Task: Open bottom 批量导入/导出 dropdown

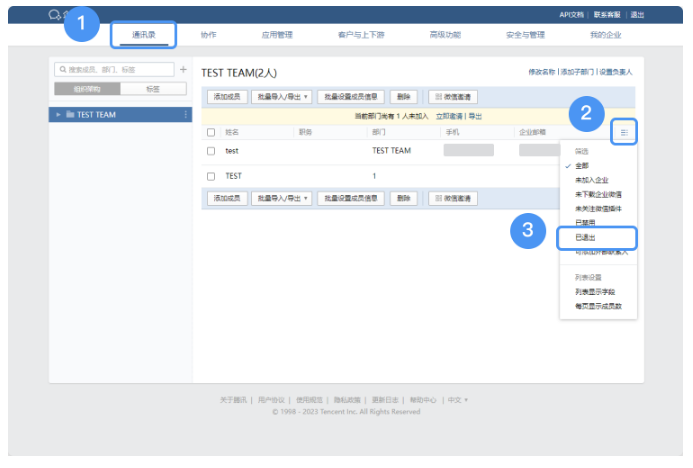Action: (280, 198)
